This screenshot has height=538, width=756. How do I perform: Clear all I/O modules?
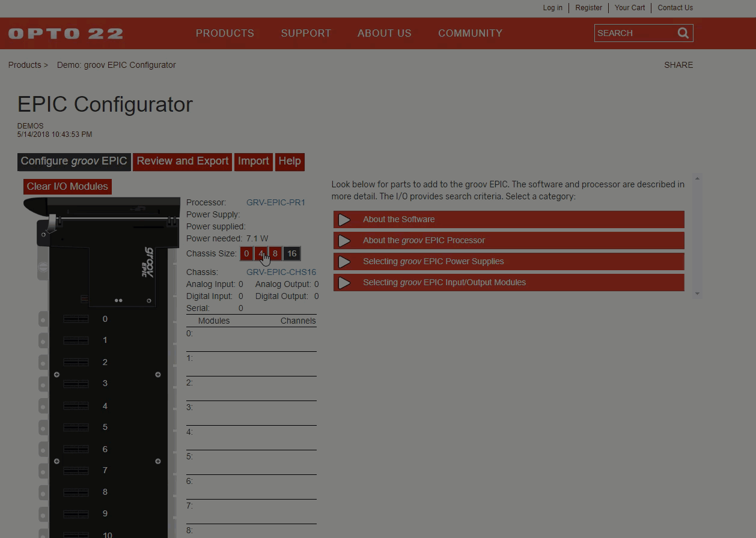[67, 187]
